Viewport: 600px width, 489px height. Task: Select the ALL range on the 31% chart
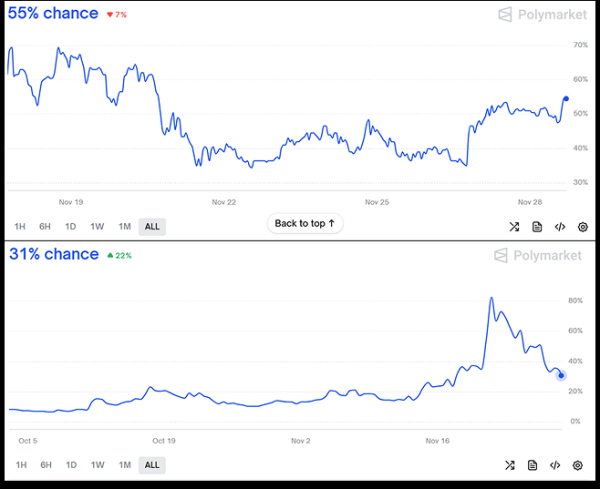152,465
